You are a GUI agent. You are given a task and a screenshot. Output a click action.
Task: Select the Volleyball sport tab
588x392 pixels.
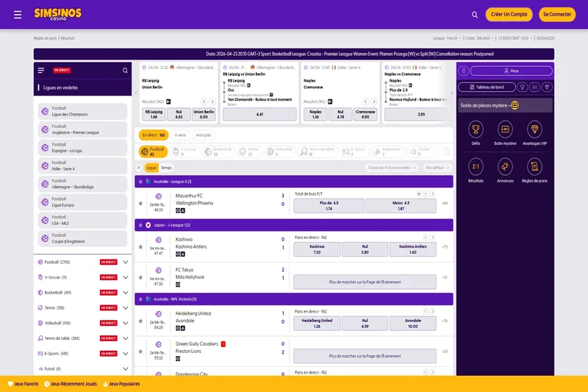pos(279,152)
